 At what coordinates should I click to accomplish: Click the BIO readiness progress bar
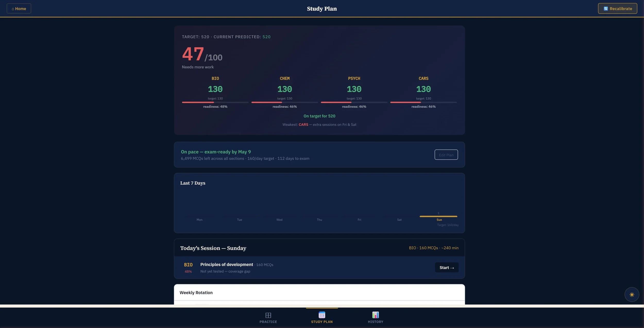215,102
